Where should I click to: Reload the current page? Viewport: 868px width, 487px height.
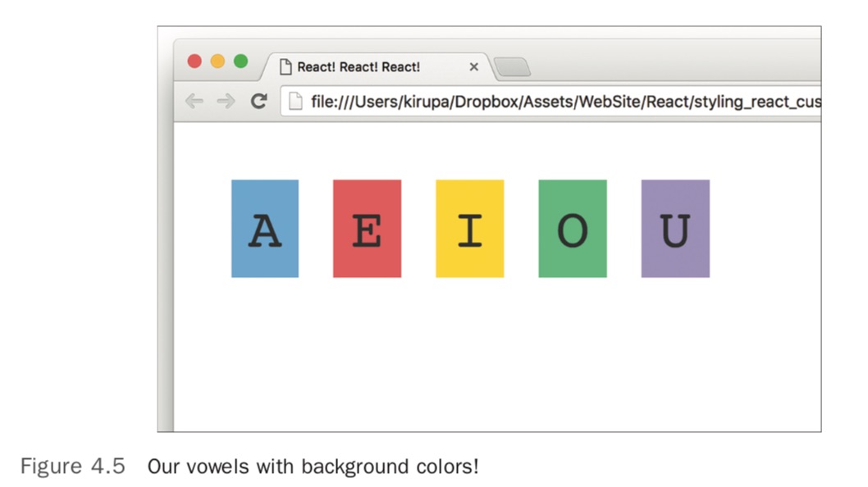pos(258,102)
